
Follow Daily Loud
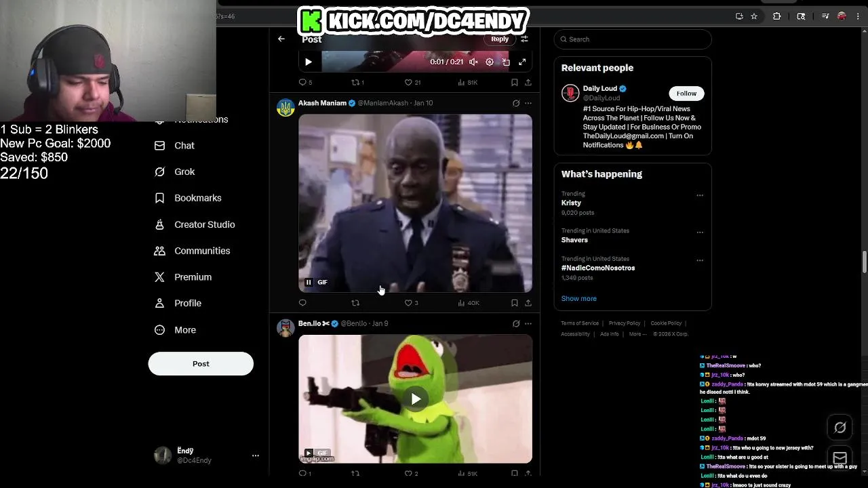click(686, 94)
